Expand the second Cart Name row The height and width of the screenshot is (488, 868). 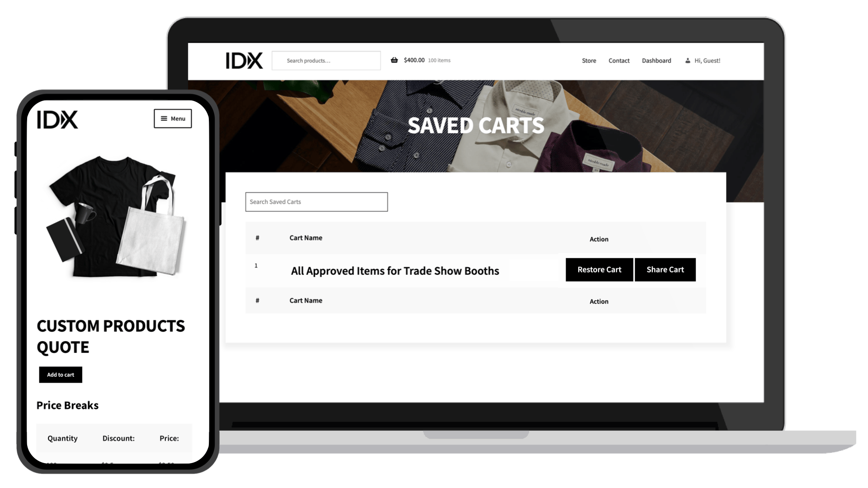click(x=305, y=300)
